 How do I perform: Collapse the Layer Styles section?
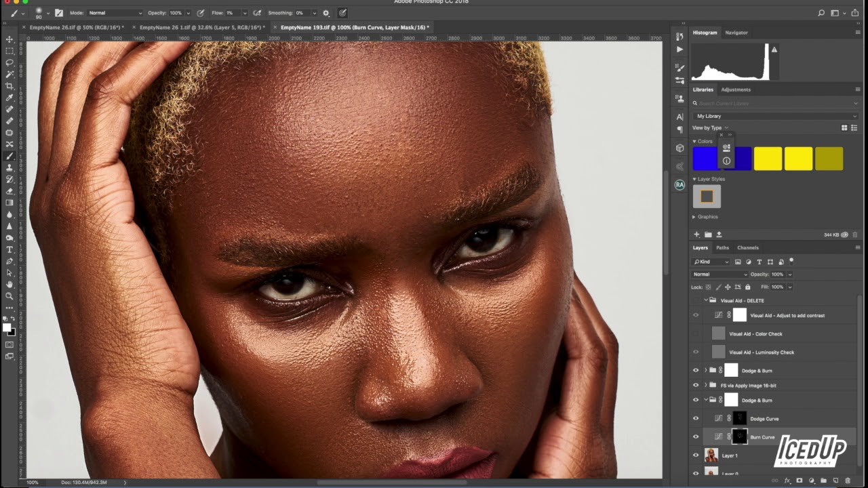click(x=694, y=179)
